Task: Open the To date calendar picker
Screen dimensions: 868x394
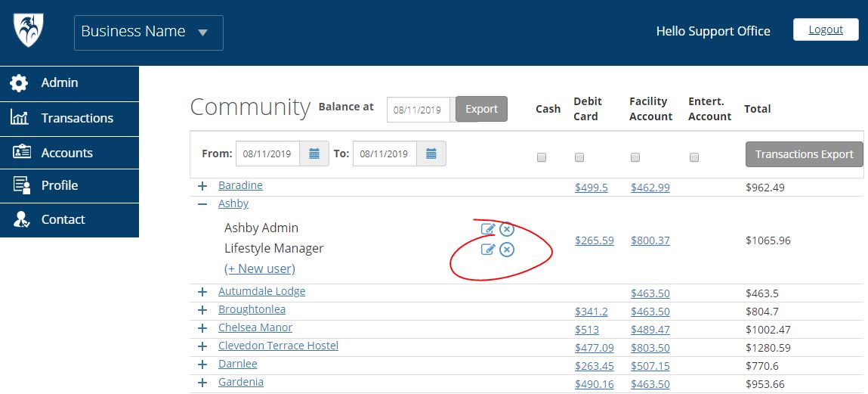Action: click(431, 154)
